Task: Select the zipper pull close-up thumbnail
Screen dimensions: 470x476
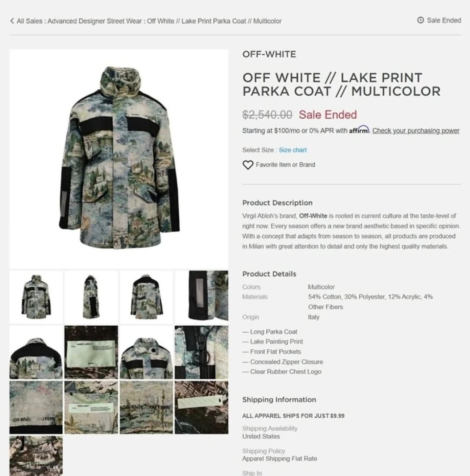Action: tap(201, 352)
